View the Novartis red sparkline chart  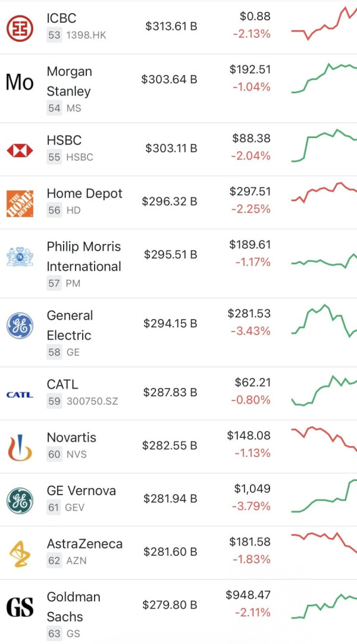point(324,439)
